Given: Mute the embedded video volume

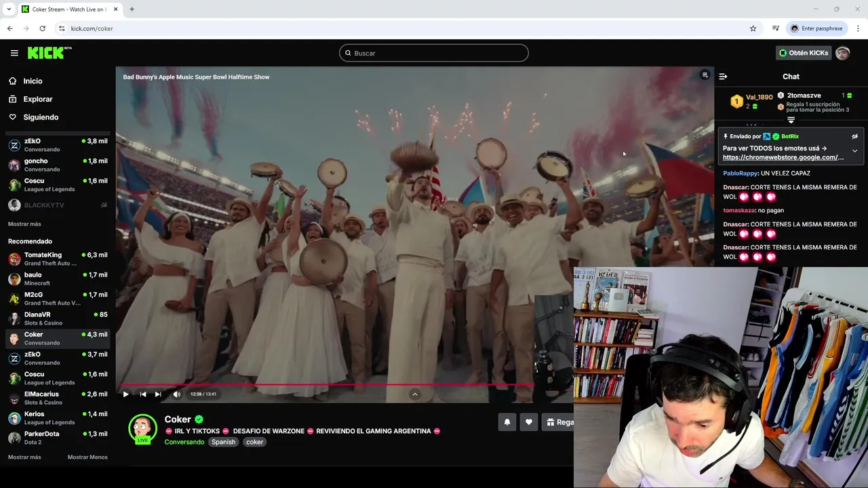Looking at the screenshot, I should (x=176, y=394).
